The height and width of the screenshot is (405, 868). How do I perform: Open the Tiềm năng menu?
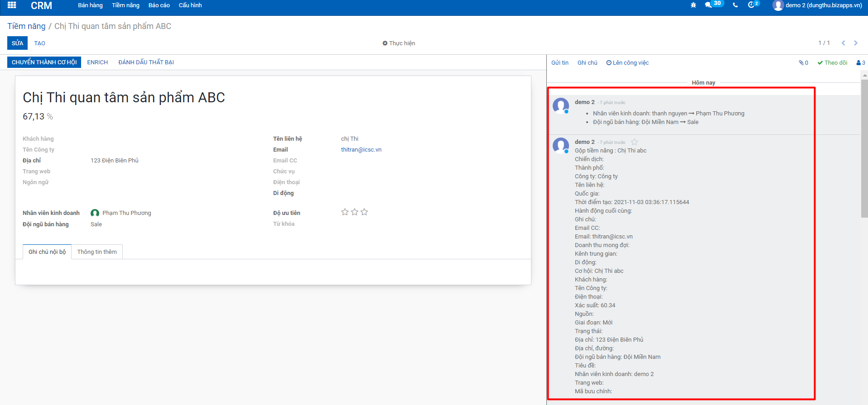coord(125,5)
